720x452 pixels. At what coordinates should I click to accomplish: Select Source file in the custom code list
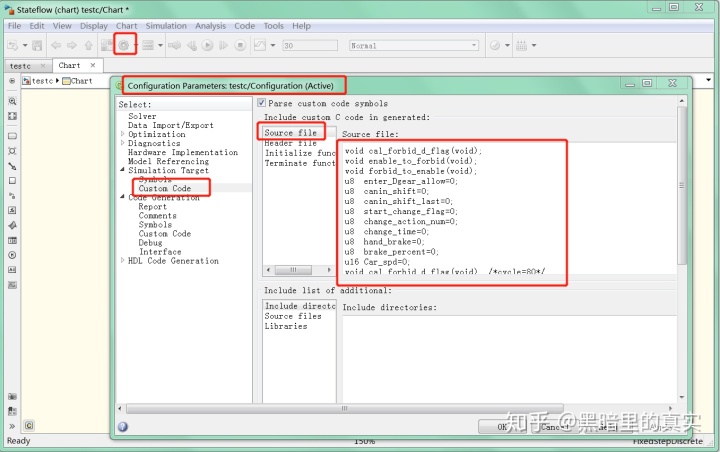291,133
